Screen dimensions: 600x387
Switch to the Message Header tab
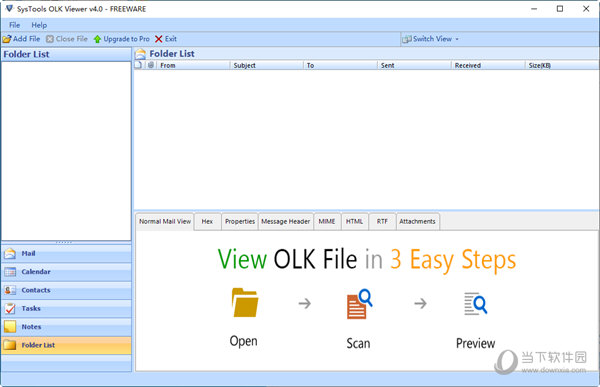[x=285, y=221]
